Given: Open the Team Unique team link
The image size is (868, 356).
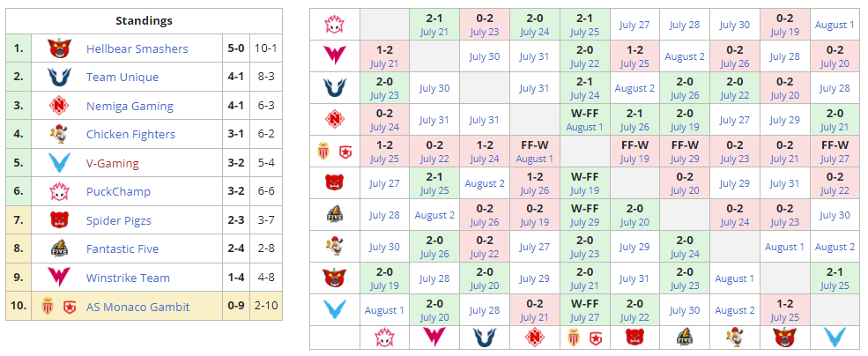Looking at the screenshot, I should click(122, 77).
